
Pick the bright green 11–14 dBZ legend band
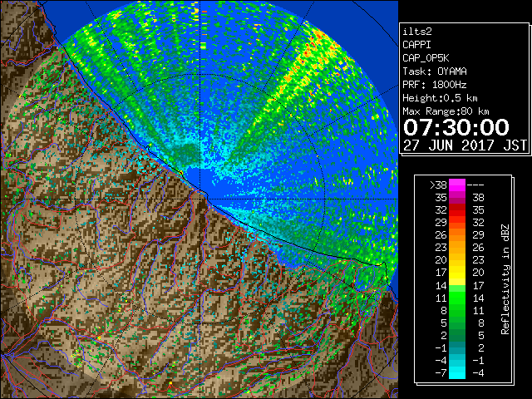pyautogui.click(x=457, y=298)
